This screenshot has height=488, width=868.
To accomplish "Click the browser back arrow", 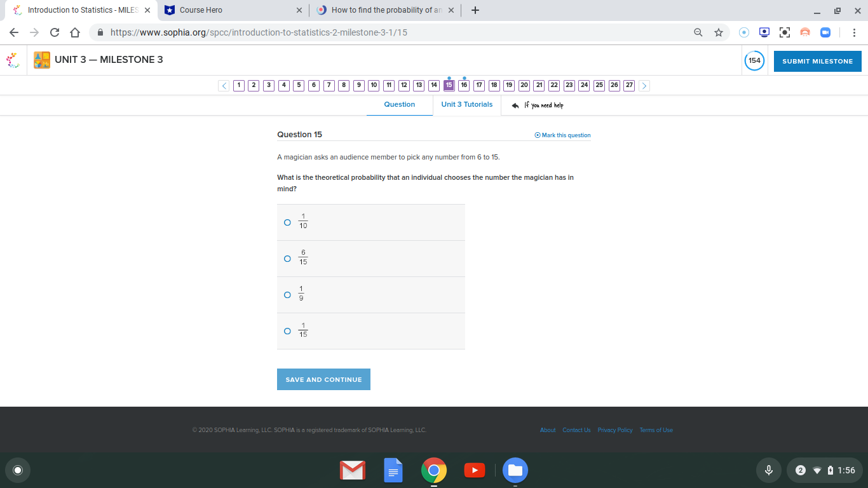I will 14,32.
